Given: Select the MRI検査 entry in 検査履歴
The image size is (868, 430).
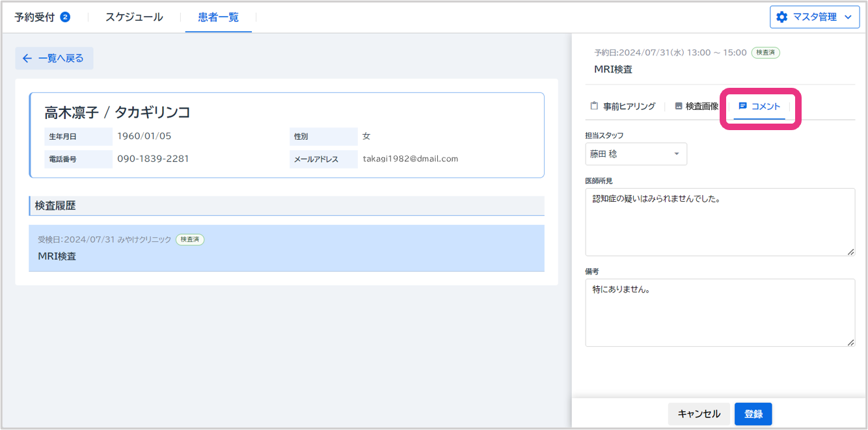Looking at the screenshot, I should coord(286,249).
